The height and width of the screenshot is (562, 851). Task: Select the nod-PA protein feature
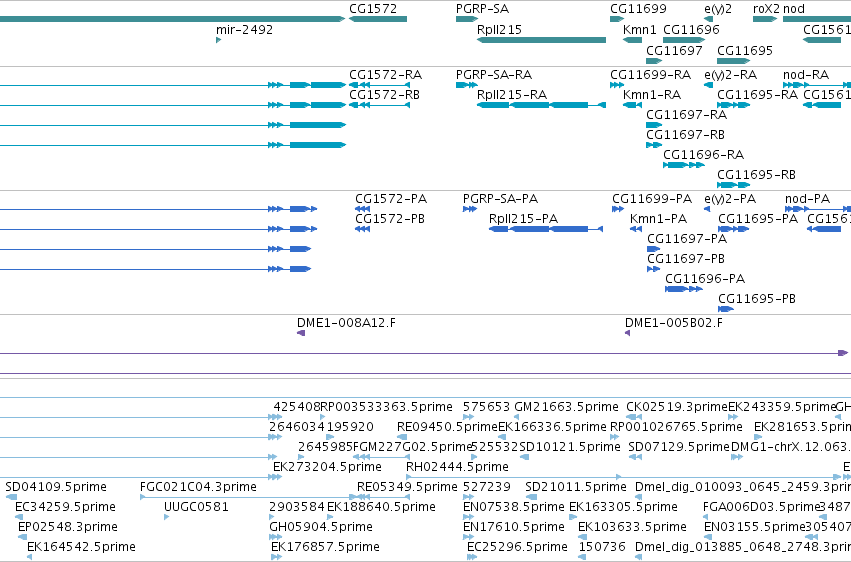click(818, 209)
